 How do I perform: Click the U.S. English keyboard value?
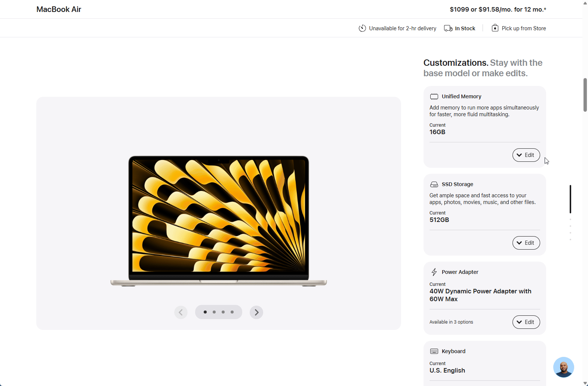tap(447, 370)
